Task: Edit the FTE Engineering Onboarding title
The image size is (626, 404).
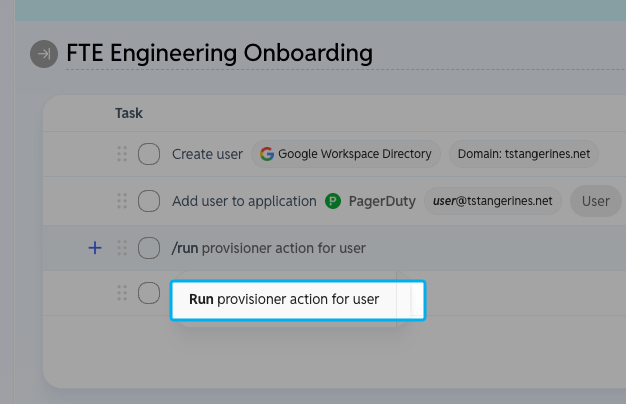Action: [x=219, y=53]
